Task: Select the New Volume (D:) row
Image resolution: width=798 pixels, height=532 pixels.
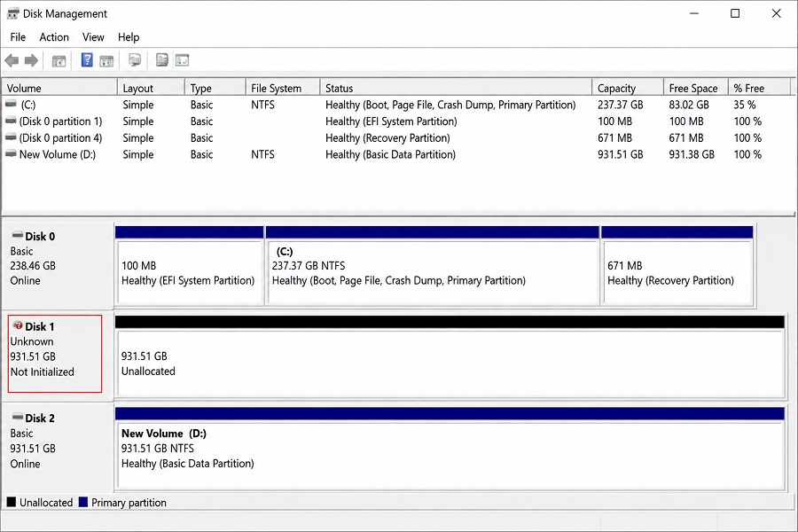Action: click(397, 154)
